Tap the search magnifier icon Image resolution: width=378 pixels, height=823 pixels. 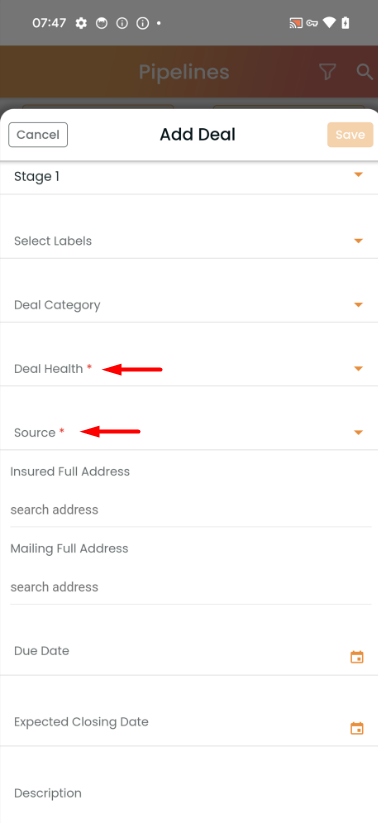[x=364, y=71]
